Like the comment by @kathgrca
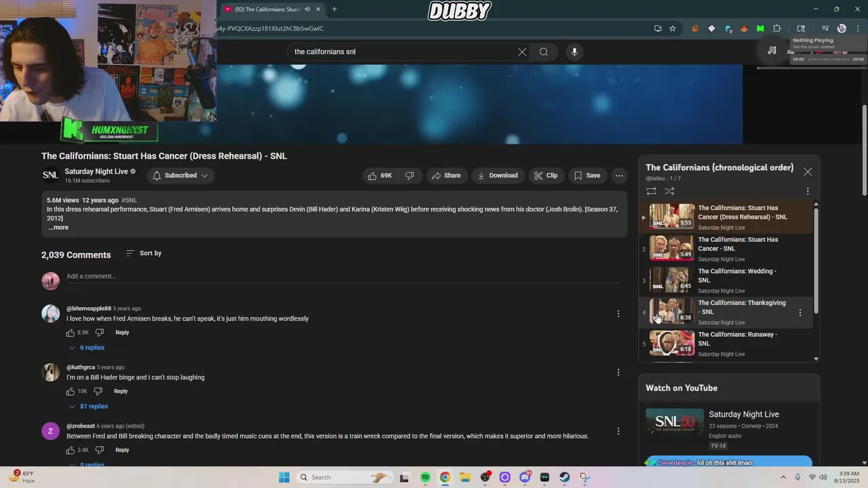Image resolution: width=868 pixels, height=488 pixels. tap(71, 391)
